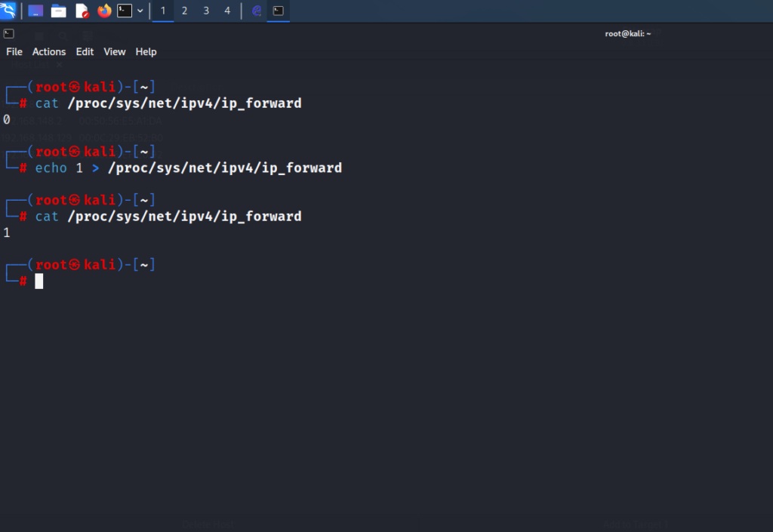This screenshot has width=773, height=532.
Task: Expand the terminal launcher dropdown arrow
Action: click(x=140, y=11)
